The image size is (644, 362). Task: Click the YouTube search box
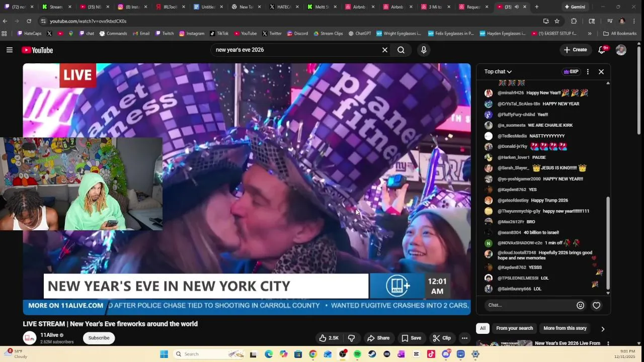[x=297, y=50]
